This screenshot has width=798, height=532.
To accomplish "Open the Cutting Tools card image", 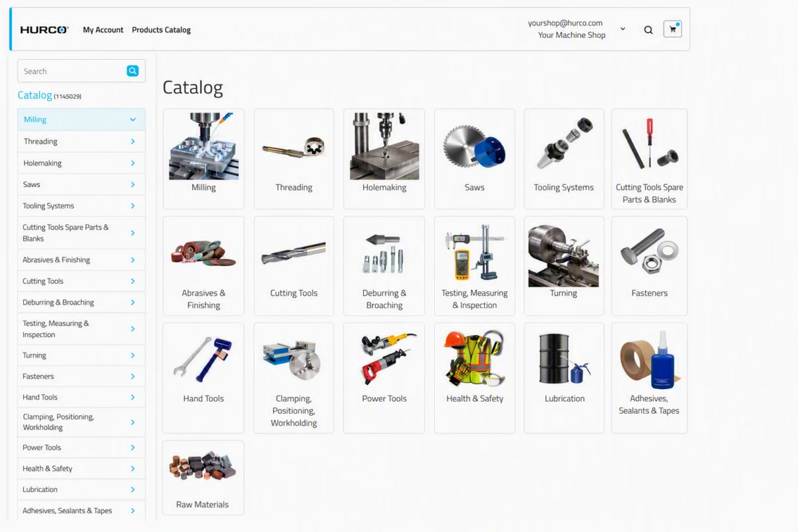I will [x=294, y=253].
